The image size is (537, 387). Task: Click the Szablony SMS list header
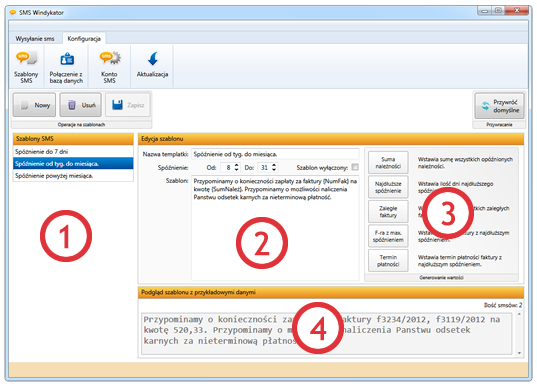pyautogui.click(x=73, y=139)
